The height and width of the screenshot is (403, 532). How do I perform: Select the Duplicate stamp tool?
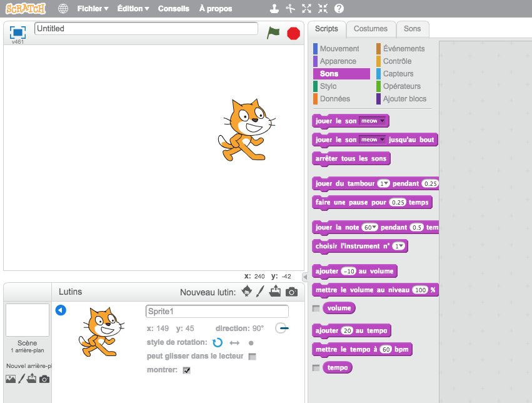pos(274,9)
